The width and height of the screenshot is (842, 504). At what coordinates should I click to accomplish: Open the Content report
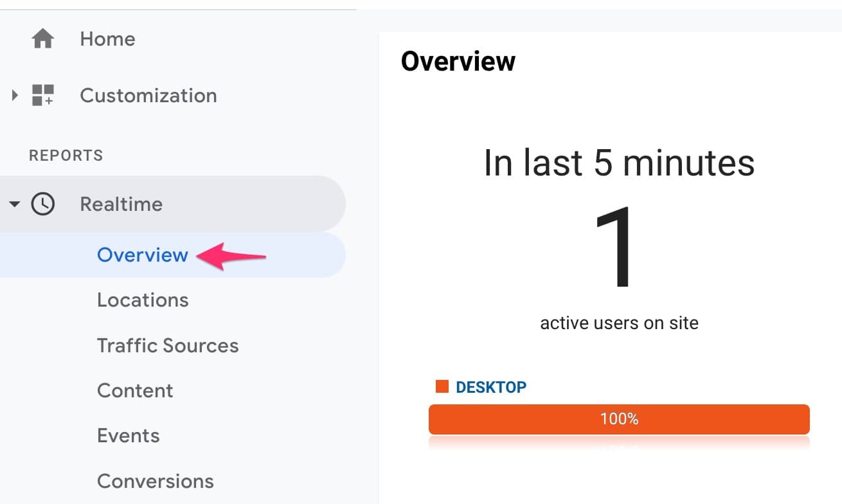pyautogui.click(x=135, y=391)
